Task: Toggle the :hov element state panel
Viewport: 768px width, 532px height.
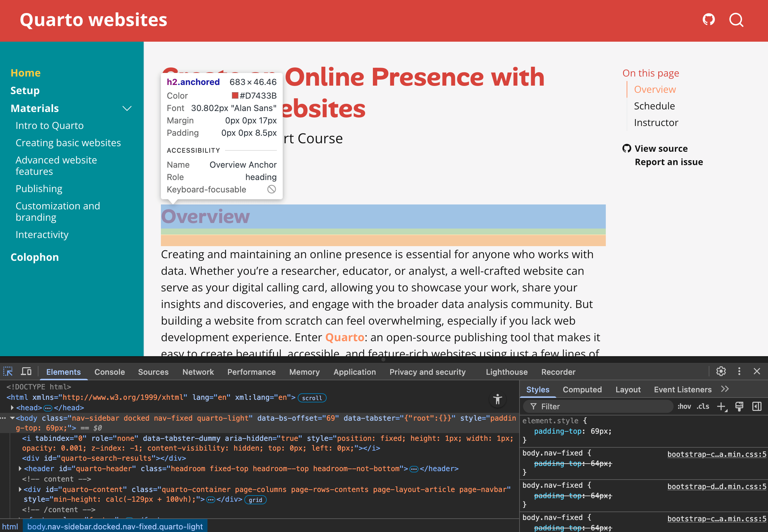Action: click(684, 406)
